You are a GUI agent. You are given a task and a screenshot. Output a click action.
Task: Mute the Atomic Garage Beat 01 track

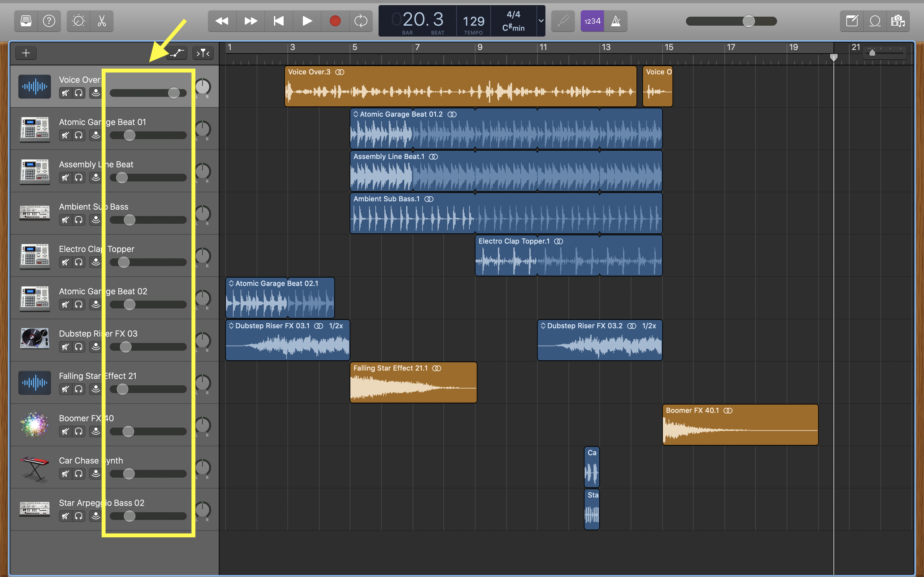pos(65,135)
